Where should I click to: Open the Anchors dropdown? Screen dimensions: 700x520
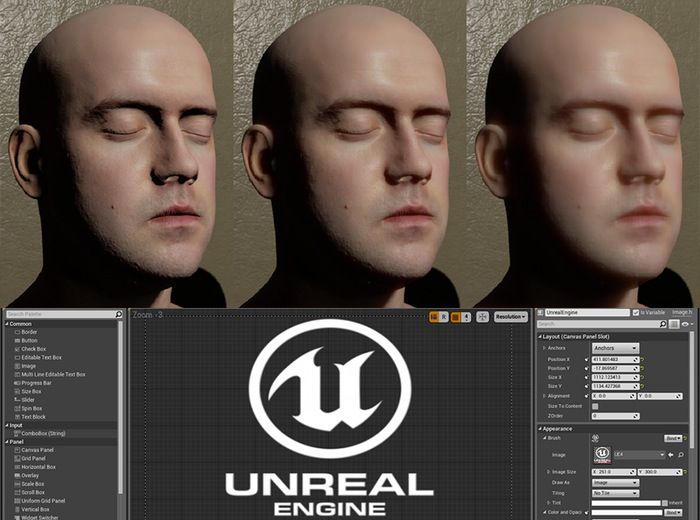pos(615,348)
